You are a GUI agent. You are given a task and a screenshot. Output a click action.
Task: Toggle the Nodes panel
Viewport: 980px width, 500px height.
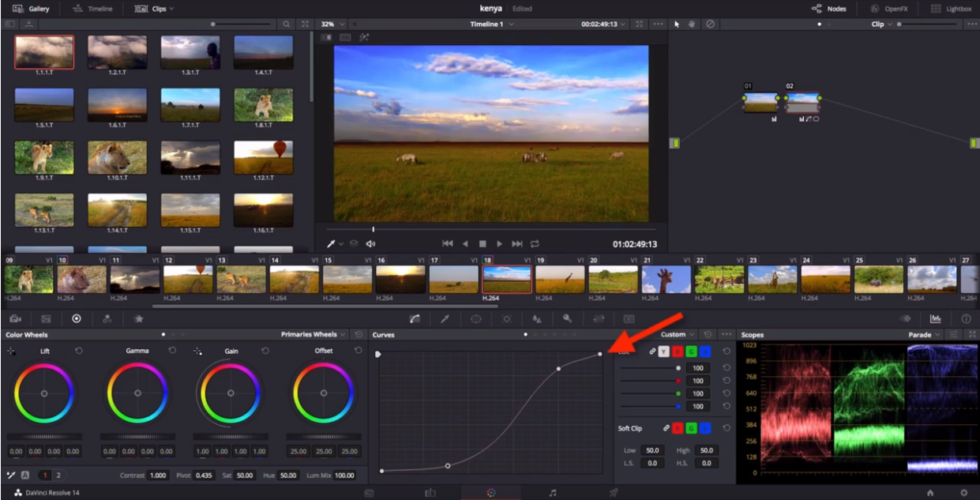(x=829, y=9)
